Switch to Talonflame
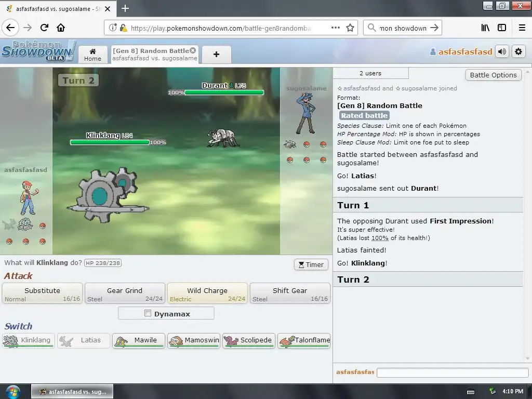This screenshot has width=532, height=399. pos(304,341)
